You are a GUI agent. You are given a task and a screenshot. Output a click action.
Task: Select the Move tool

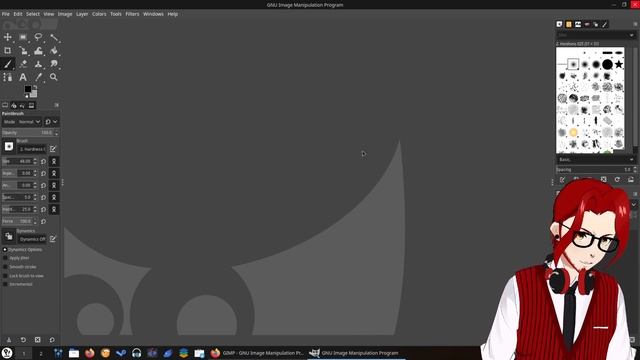(x=7, y=37)
